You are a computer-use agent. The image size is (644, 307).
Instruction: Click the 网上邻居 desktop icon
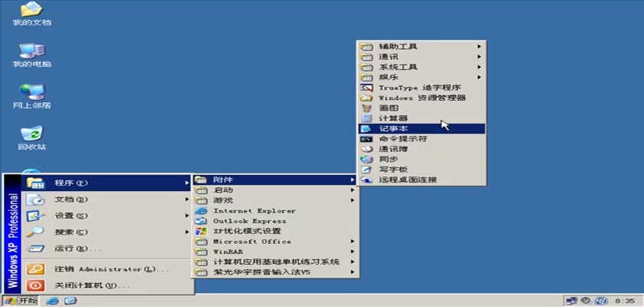(x=31, y=97)
